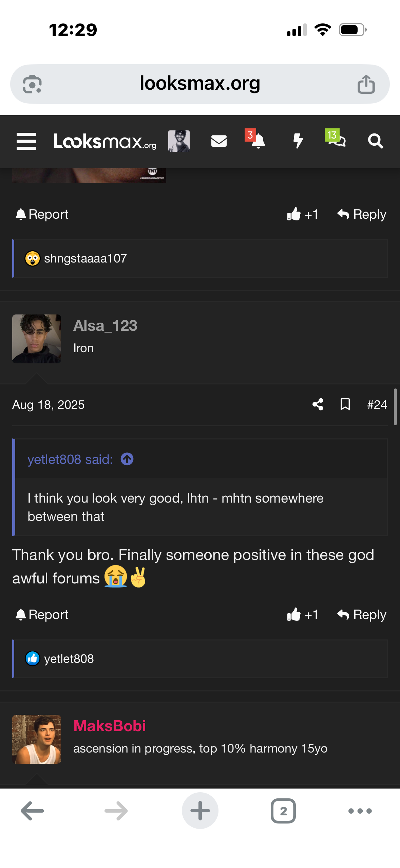
Task: Tap the browser share button in address bar
Action: pos(366,84)
